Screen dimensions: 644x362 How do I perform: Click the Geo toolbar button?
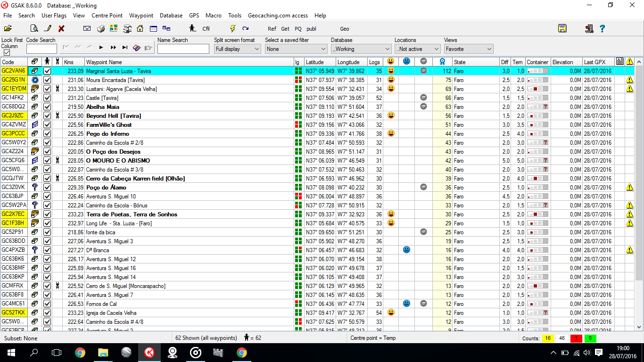click(x=345, y=29)
